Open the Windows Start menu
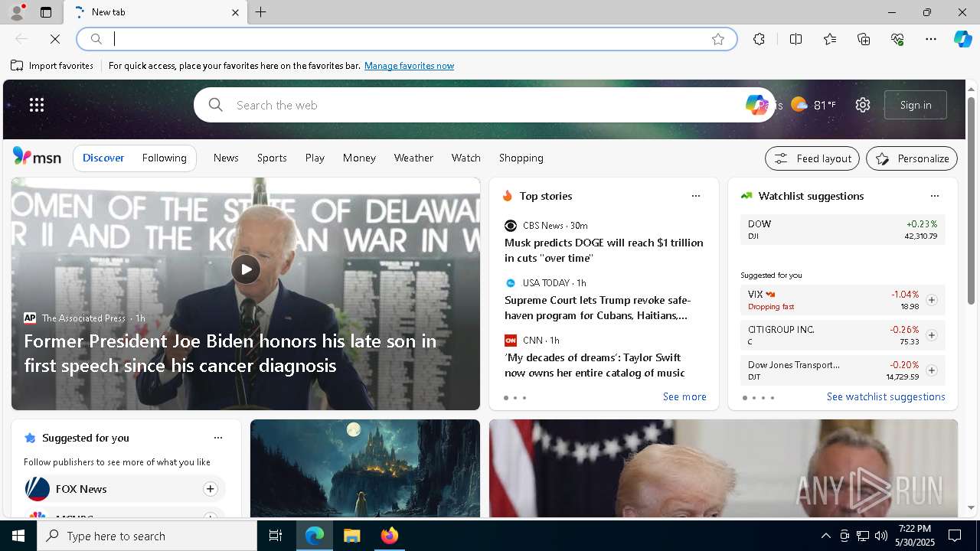This screenshot has width=980, height=551. click(18, 536)
